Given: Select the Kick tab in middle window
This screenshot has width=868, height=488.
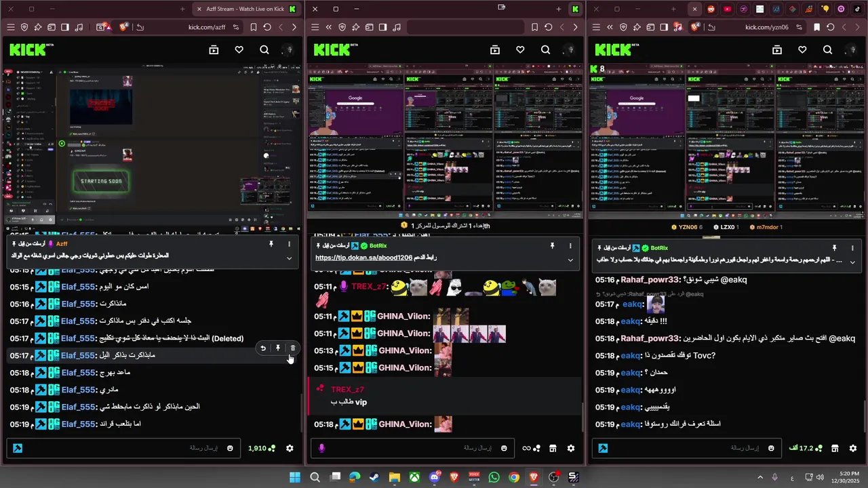Looking at the screenshot, I should point(575,9).
